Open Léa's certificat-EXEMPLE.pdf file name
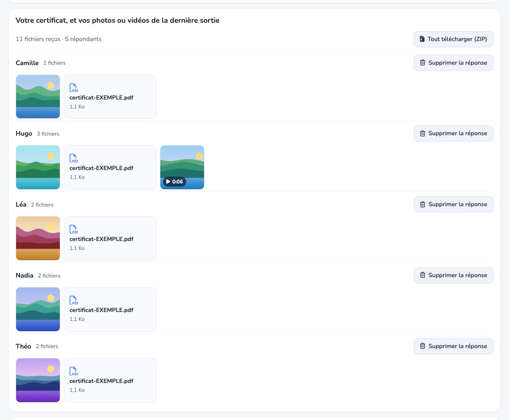Image resolution: width=509 pixels, height=420 pixels. (101, 239)
